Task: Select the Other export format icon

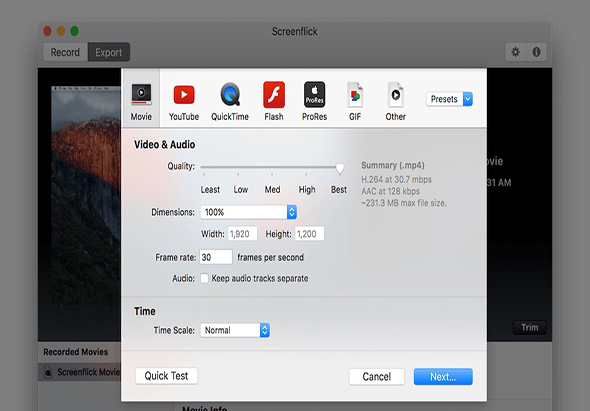Action: (x=395, y=94)
